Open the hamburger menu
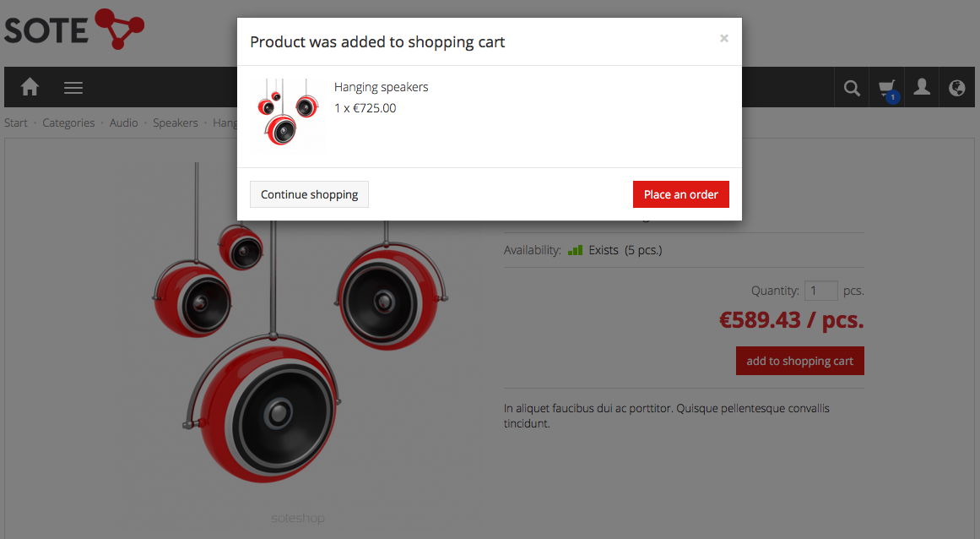980x539 pixels. pos(73,87)
